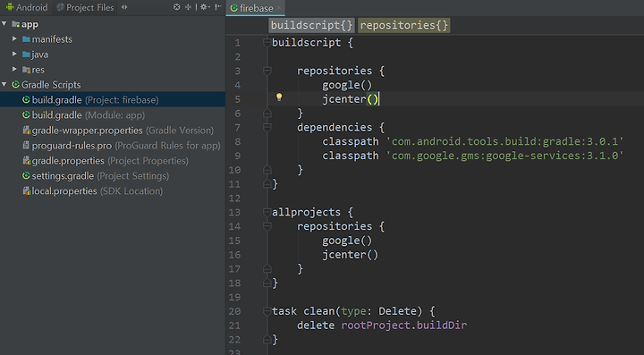
Task: Click the google-services:3.1.0 classpath string
Action: point(504,156)
